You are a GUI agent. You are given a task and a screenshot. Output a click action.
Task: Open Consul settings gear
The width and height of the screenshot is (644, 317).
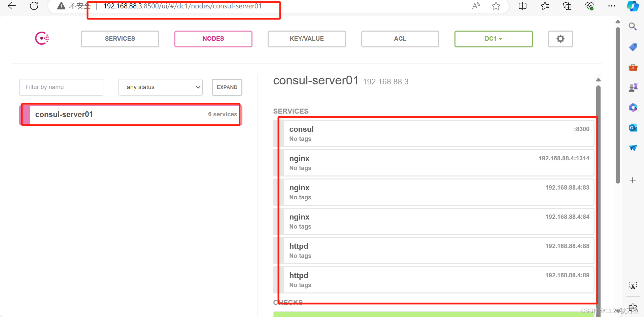click(x=561, y=39)
